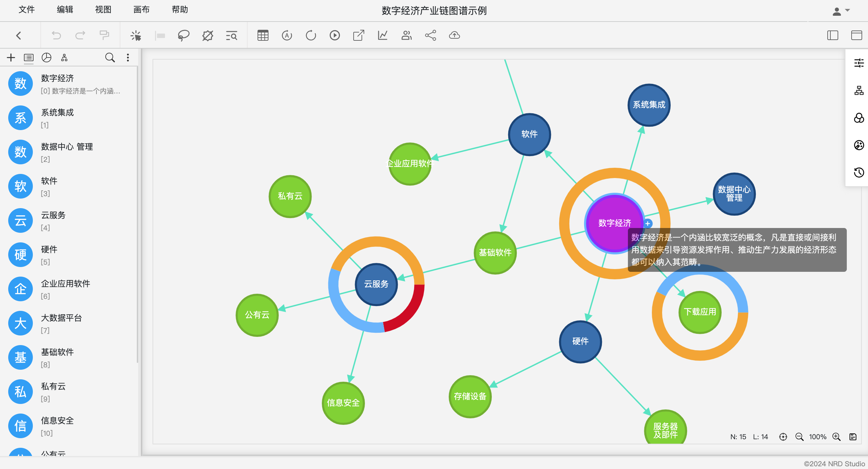Click the zoom in magnifier button
Screen dimensions: 868x469
click(837, 437)
